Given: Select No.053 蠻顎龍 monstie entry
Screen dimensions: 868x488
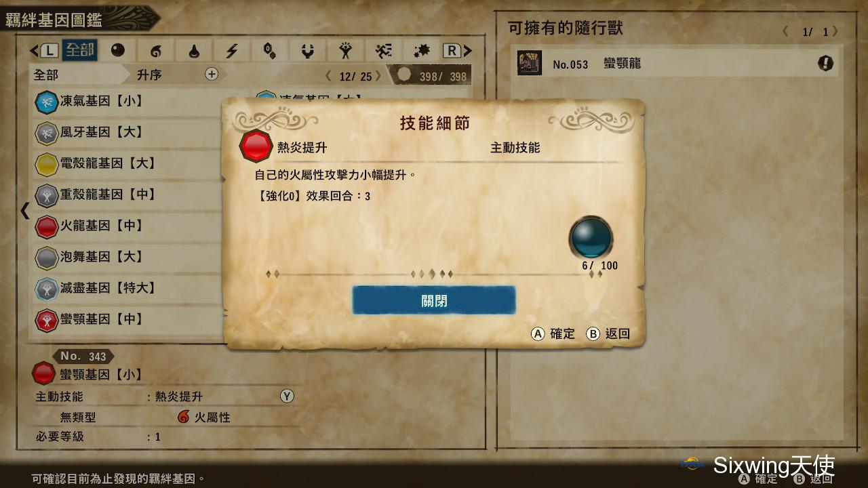Looking at the screenshot, I should tap(677, 64).
